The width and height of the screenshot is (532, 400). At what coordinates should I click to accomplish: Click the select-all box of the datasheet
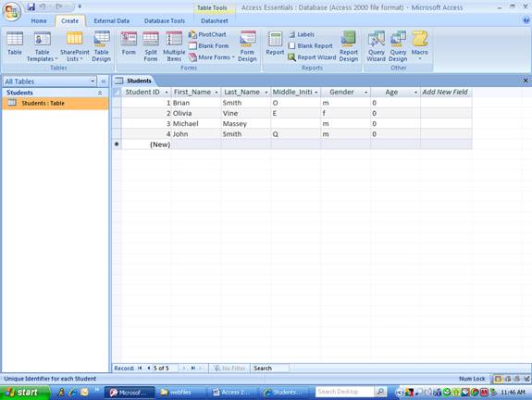(117, 93)
